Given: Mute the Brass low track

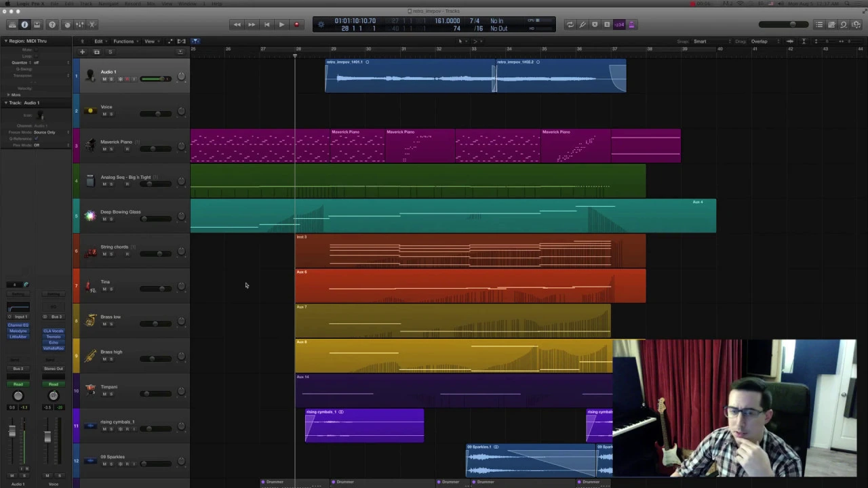Looking at the screenshot, I should tap(104, 324).
